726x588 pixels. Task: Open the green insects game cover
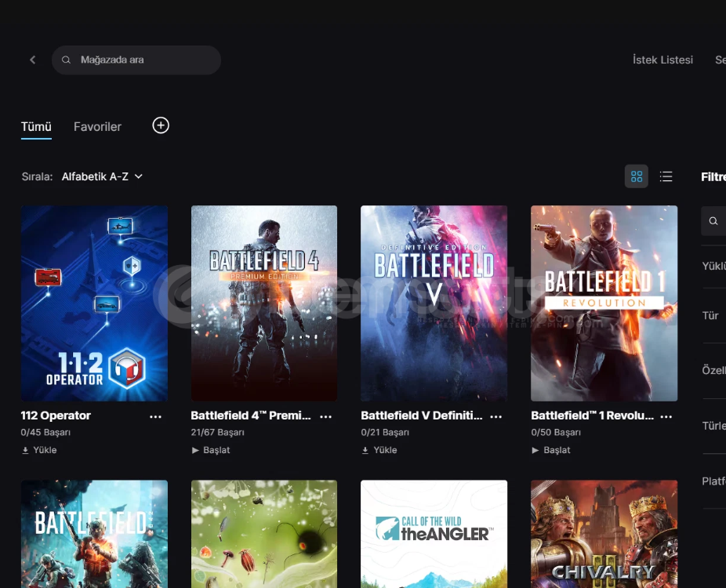[x=264, y=534]
